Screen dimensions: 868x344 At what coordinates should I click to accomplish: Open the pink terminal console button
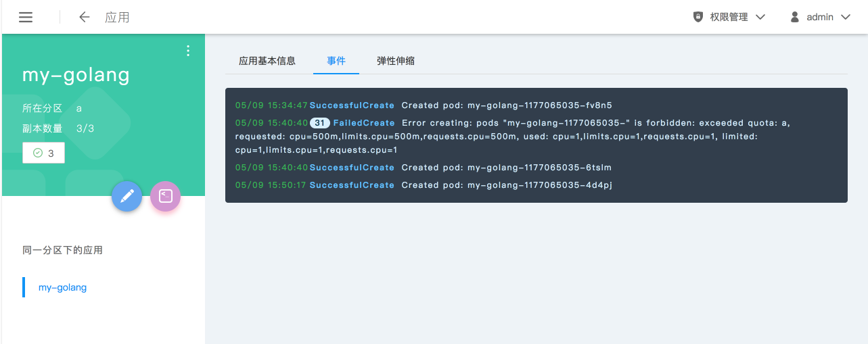pos(166,197)
